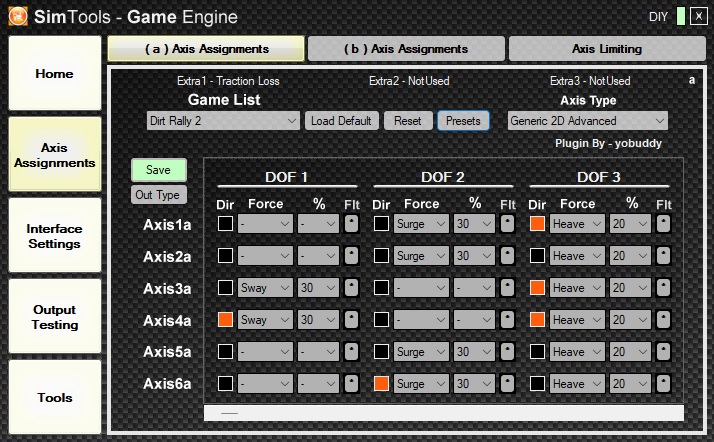Open Axis2a DOF 1 filter button
The image size is (714, 442).
(351, 255)
